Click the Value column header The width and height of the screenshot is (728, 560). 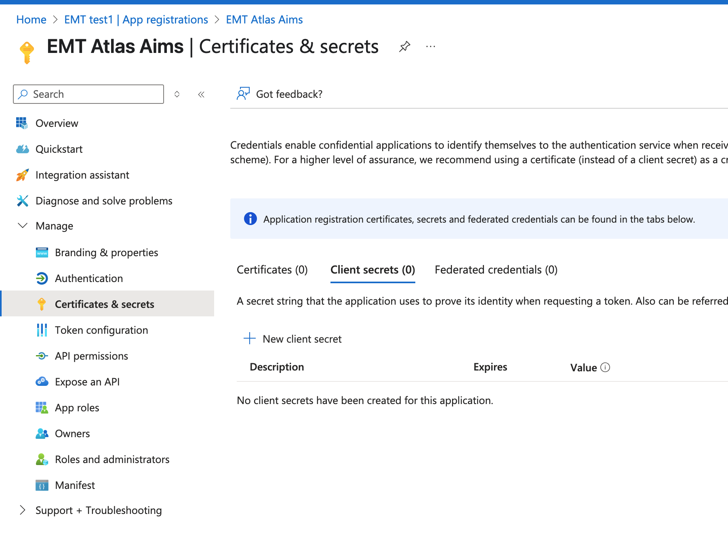point(583,367)
